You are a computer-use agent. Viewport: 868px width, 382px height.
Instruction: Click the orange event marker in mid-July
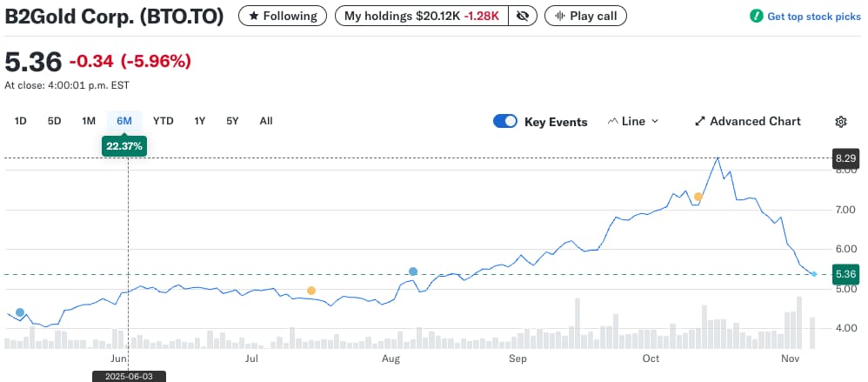[311, 291]
